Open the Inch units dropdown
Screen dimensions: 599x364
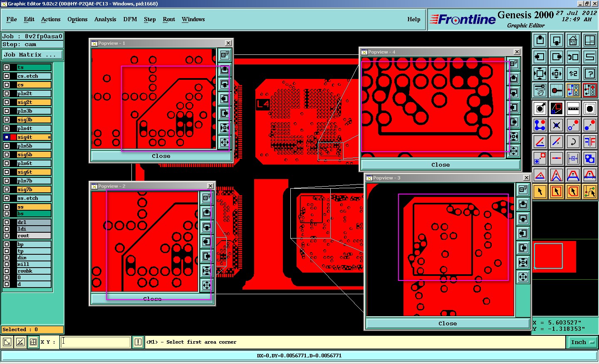582,342
